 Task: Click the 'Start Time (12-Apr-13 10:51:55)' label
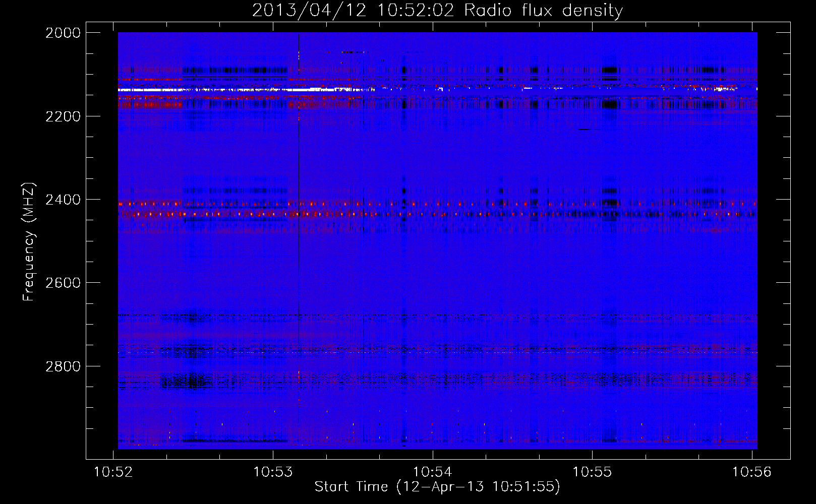click(x=437, y=487)
